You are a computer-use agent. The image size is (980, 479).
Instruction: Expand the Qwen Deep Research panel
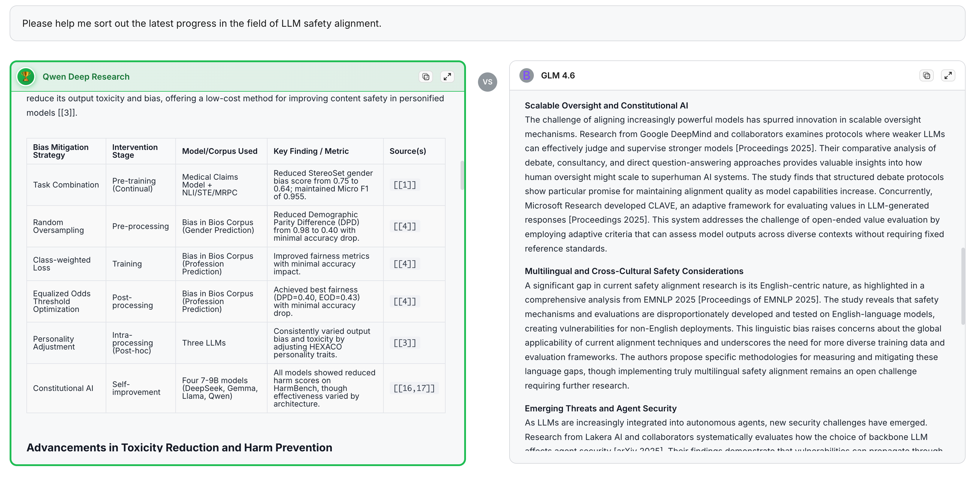click(x=447, y=77)
